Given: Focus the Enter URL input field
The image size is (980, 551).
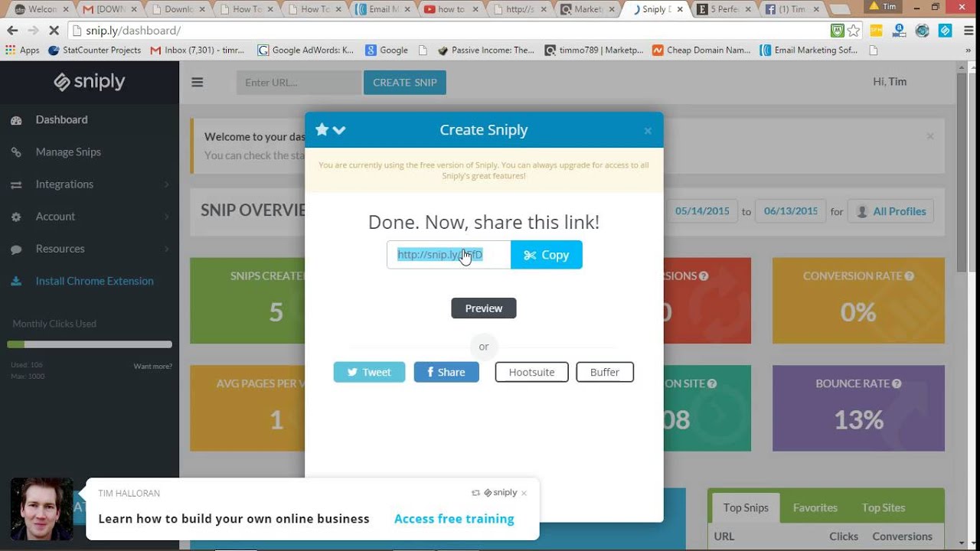Looking at the screenshot, I should pyautogui.click(x=299, y=83).
